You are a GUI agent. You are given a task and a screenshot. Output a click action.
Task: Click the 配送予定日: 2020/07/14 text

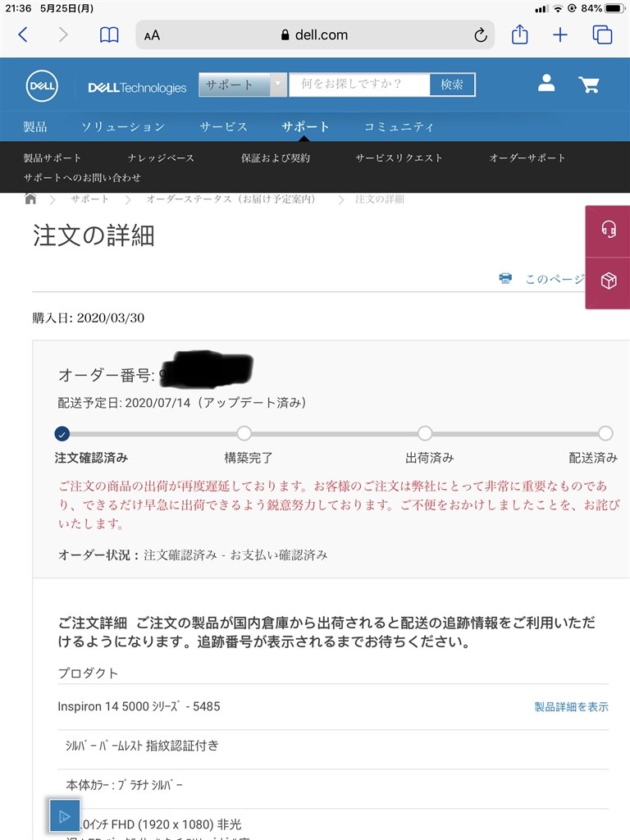tap(182, 403)
